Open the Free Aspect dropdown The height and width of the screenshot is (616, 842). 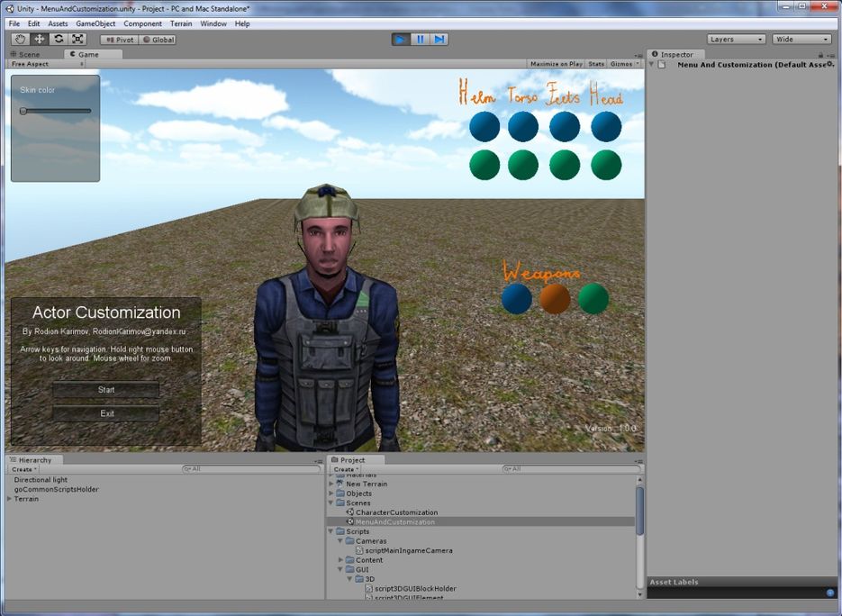pyautogui.click(x=47, y=64)
